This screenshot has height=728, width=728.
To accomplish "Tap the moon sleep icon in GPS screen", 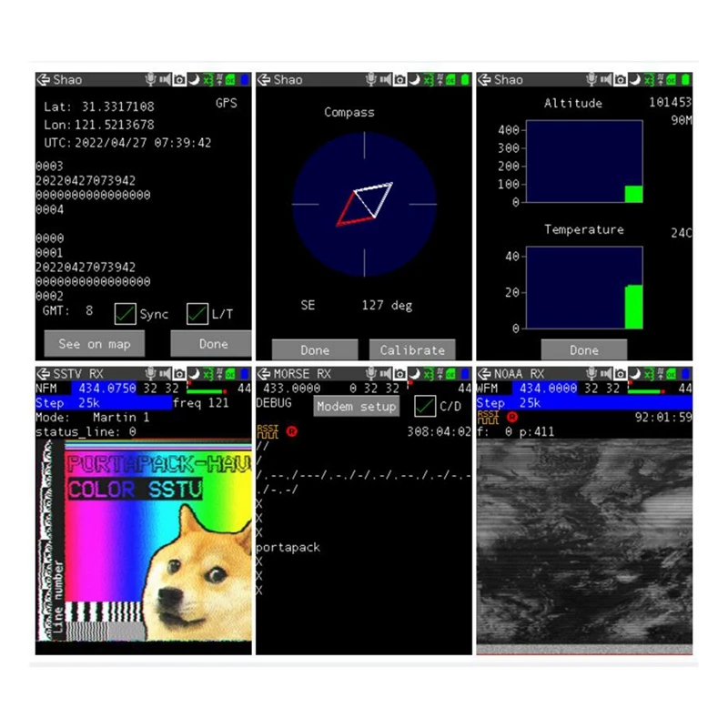I will coord(194,80).
